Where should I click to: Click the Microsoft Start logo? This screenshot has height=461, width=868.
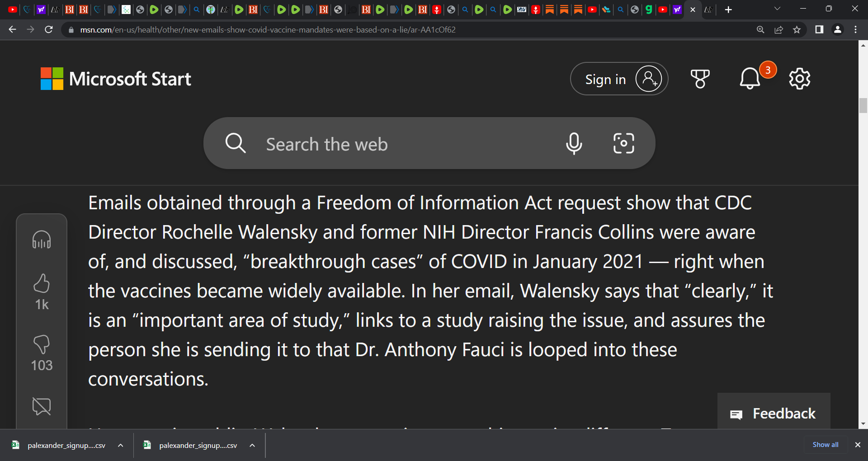(x=116, y=79)
